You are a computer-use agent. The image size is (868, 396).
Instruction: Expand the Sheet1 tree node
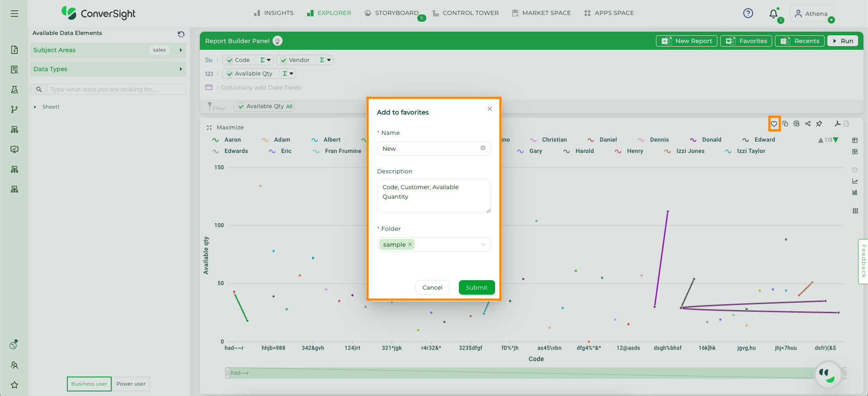click(x=35, y=107)
